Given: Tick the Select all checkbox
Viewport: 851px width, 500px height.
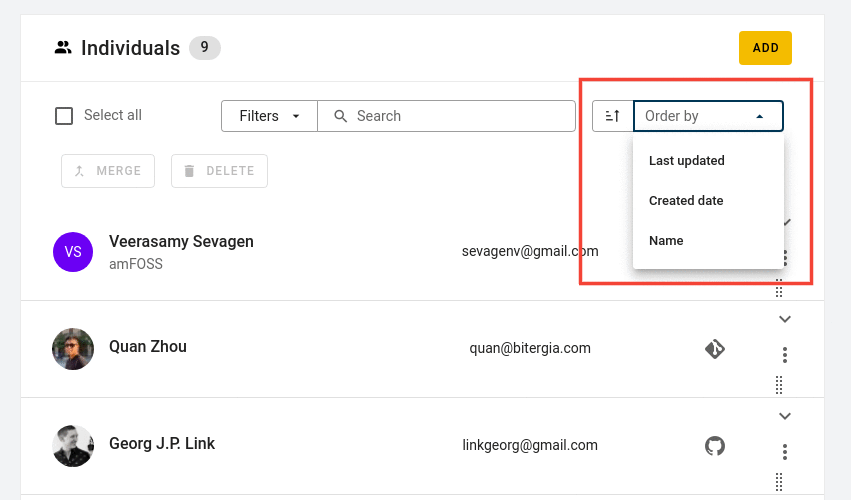Looking at the screenshot, I should [x=64, y=116].
